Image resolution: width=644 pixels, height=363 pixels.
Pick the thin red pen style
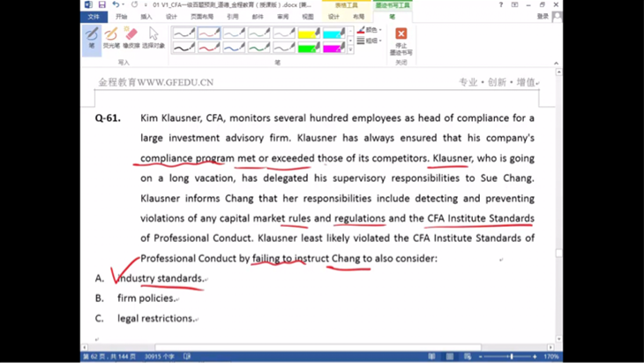[x=209, y=33]
